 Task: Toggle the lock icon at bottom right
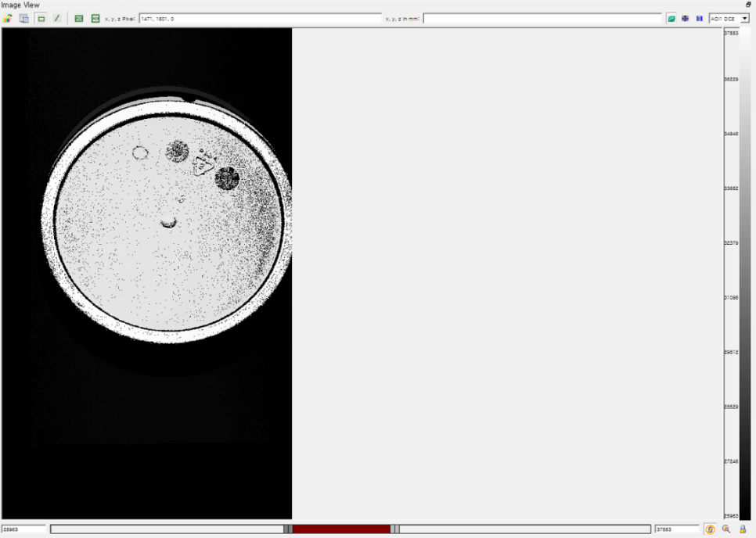pos(743,529)
